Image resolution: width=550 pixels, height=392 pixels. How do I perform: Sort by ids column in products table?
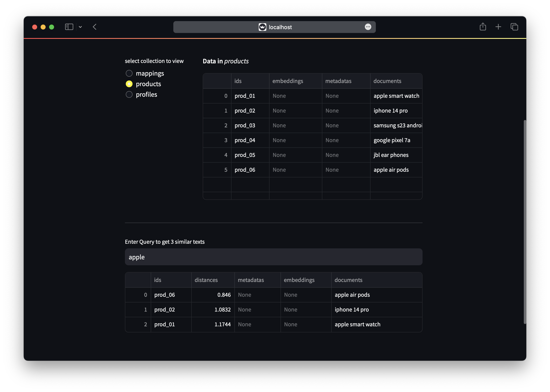click(250, 81)
